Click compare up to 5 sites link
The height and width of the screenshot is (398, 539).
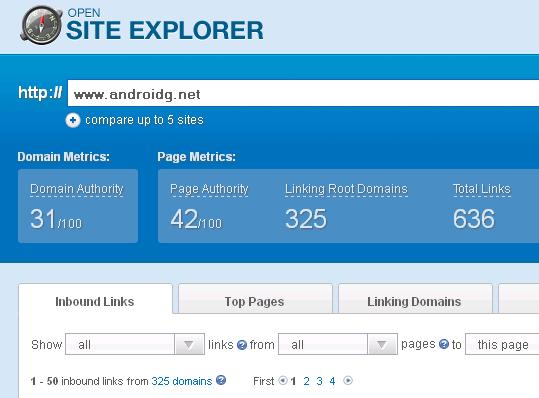(144, 120)
